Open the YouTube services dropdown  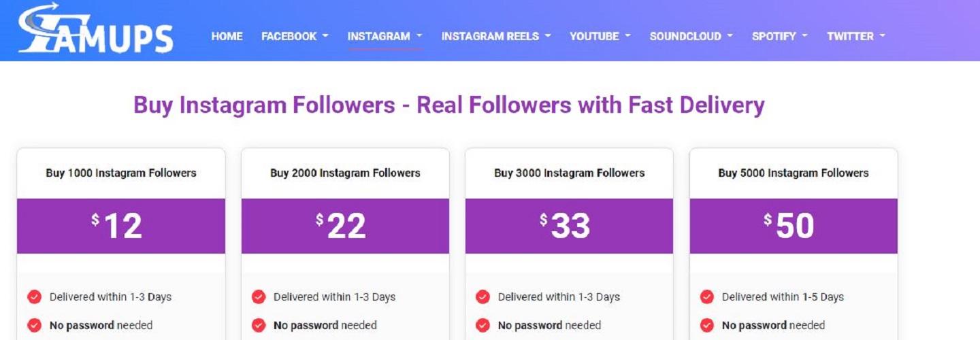[600, 37]
